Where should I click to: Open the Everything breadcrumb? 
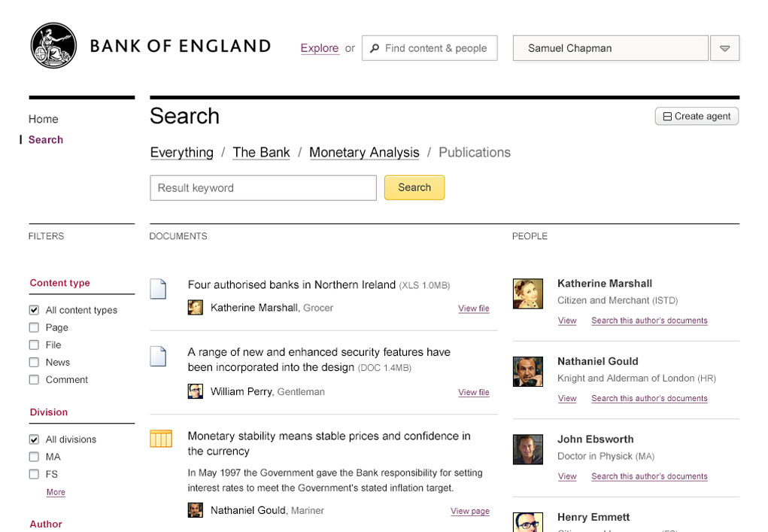(182, 152)
